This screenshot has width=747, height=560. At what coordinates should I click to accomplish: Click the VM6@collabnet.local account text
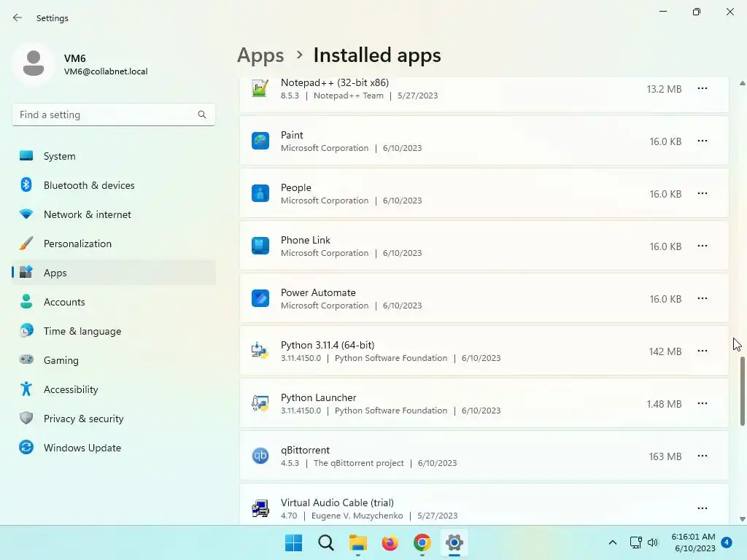[106, 71]
